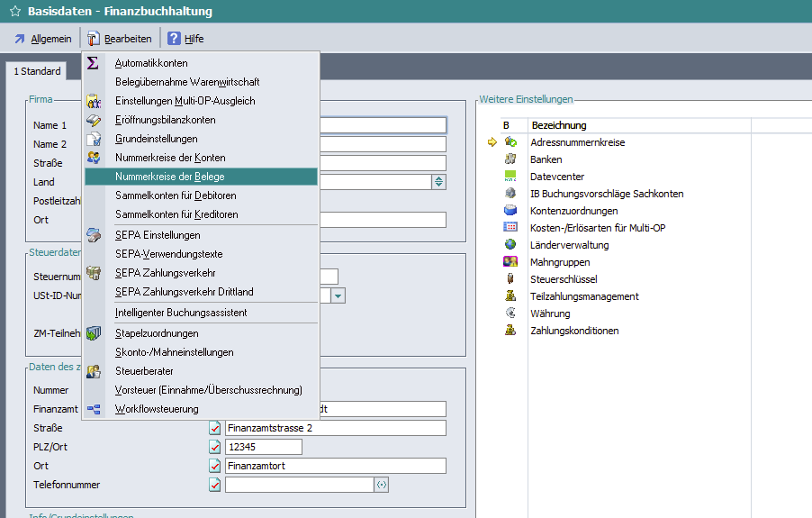Click the Land field spinner arrows
Image resolution: width=812 pixels, height=518 pixels.
pyautogui.click(x=438, y=182)
